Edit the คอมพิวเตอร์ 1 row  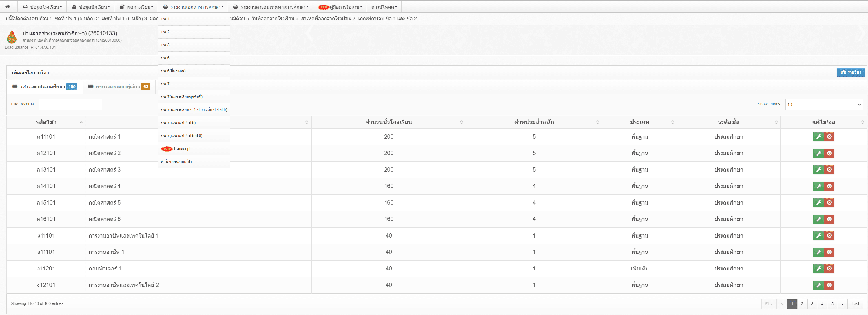pyautogui.click(x=818, y=269)
